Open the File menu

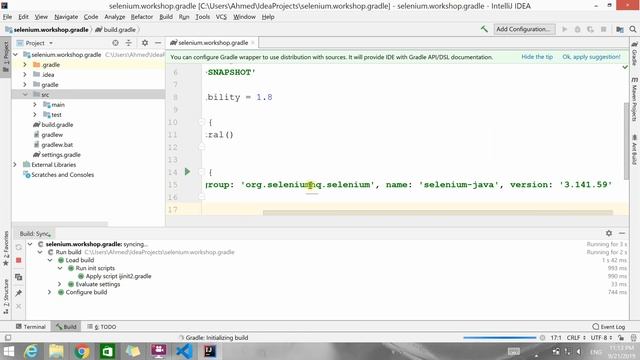[x=7, y=17]
